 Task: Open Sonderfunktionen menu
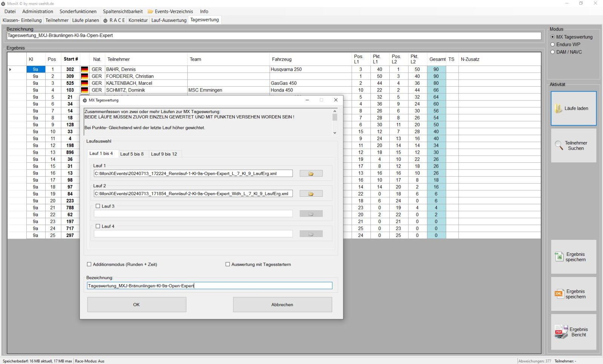point(78,12)
